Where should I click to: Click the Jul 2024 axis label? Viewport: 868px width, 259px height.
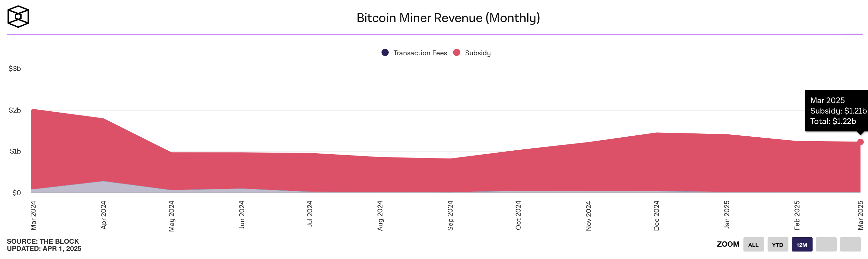[310, 213]
